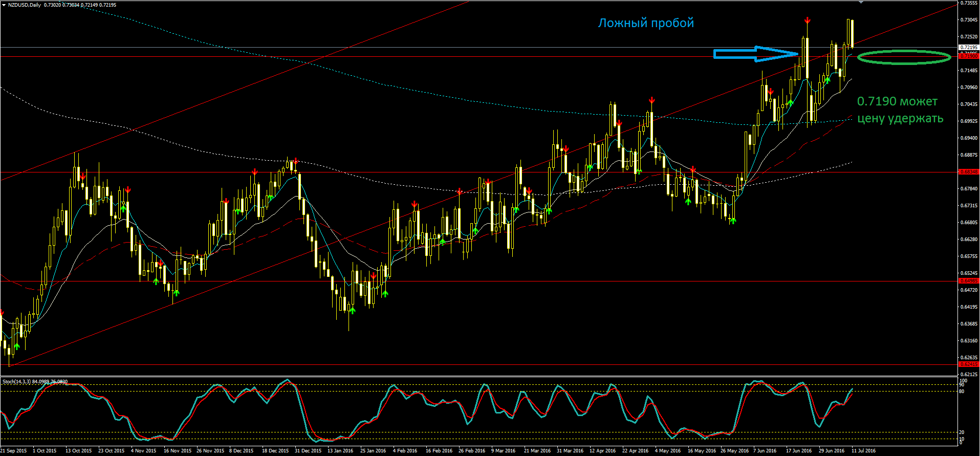Click the 12 Apr 2016 date label

pos(602,451)
